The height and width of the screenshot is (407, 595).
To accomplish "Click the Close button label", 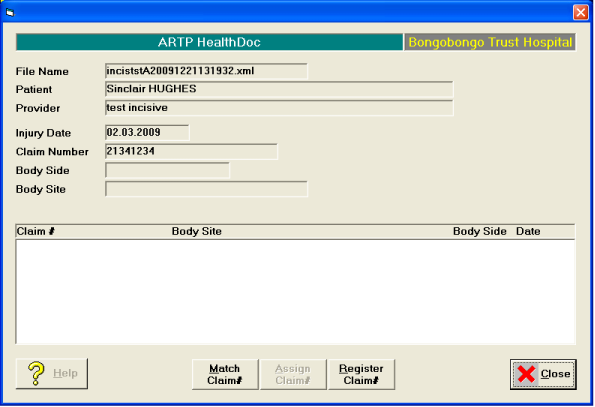I will click(555, 374).
